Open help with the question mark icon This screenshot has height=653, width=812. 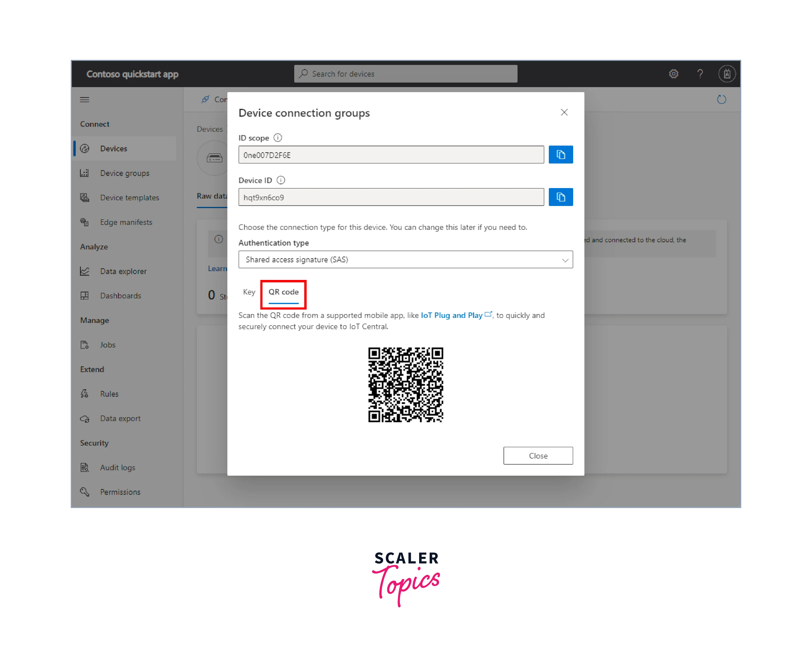click(700, 74)
